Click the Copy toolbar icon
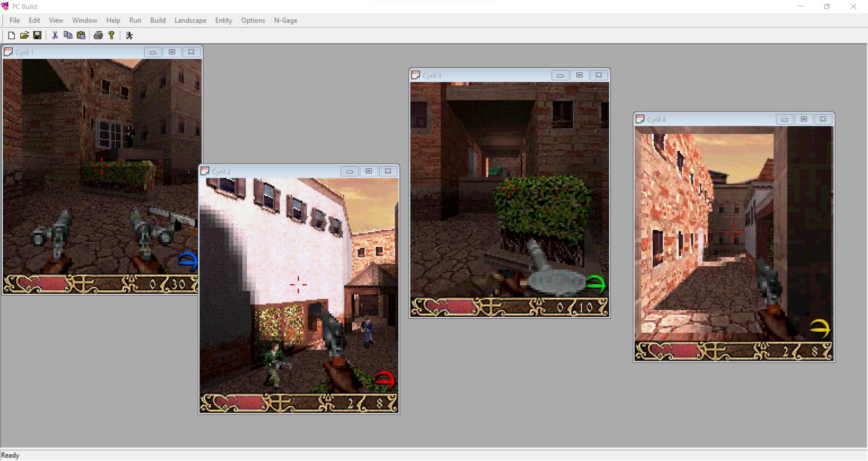Viewport: 868px width, 461px height. [x=68, y=35]
